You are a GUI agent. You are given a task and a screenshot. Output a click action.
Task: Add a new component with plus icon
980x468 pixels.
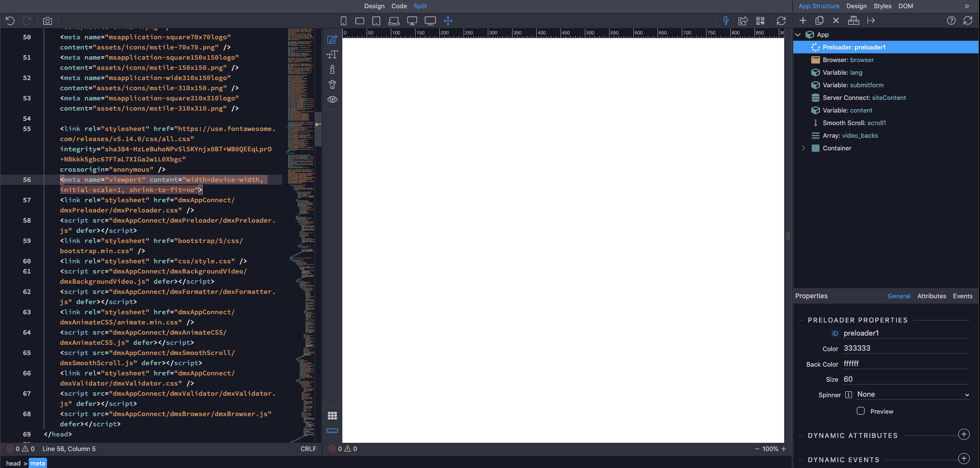pyautogui.click(x=803, y=20)
